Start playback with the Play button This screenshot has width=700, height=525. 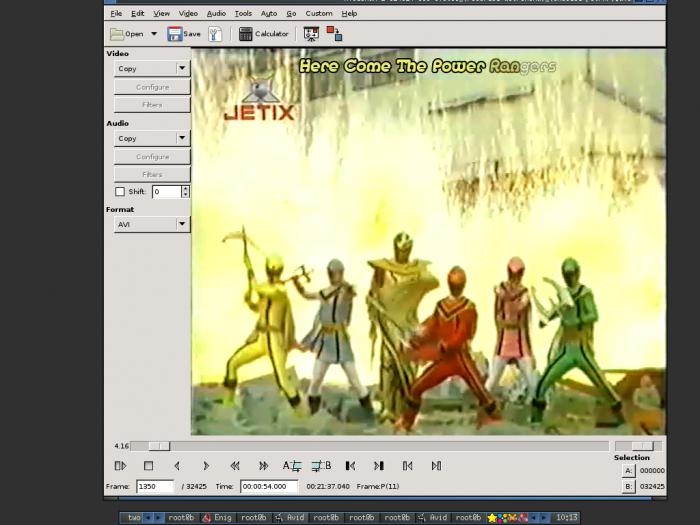121,466
